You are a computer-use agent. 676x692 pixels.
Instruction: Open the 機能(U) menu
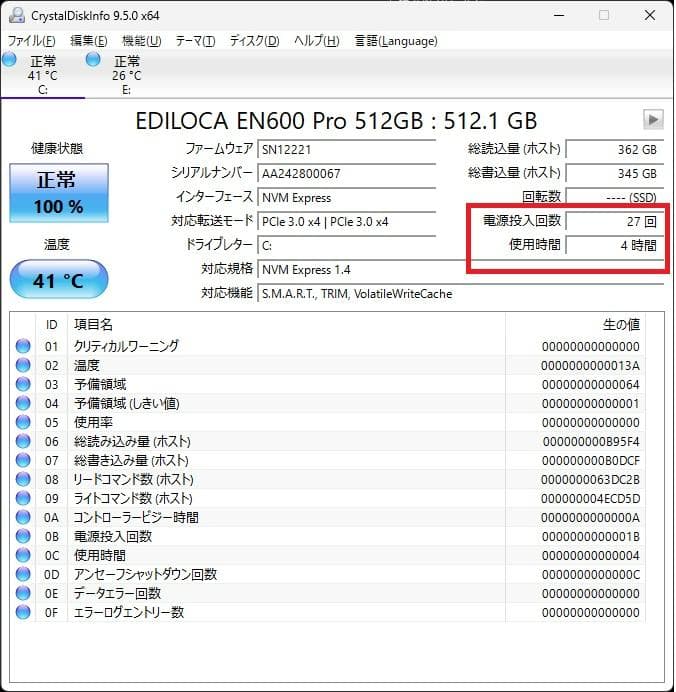click(x=142, y=41)
